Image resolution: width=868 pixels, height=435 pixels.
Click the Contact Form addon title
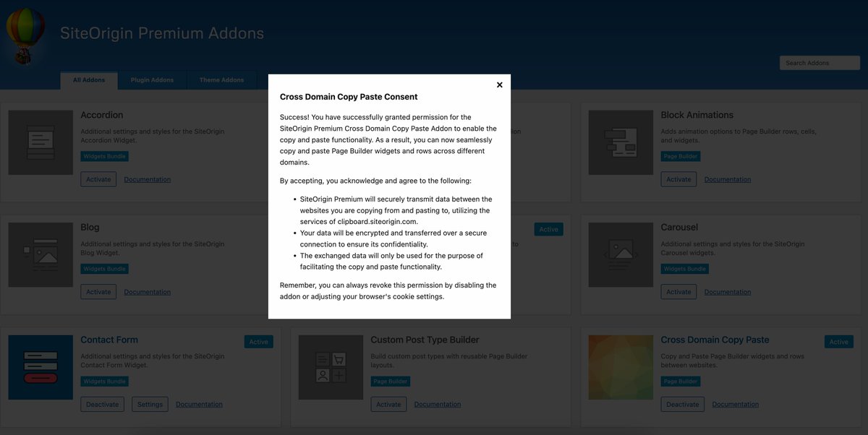point(109,340)
